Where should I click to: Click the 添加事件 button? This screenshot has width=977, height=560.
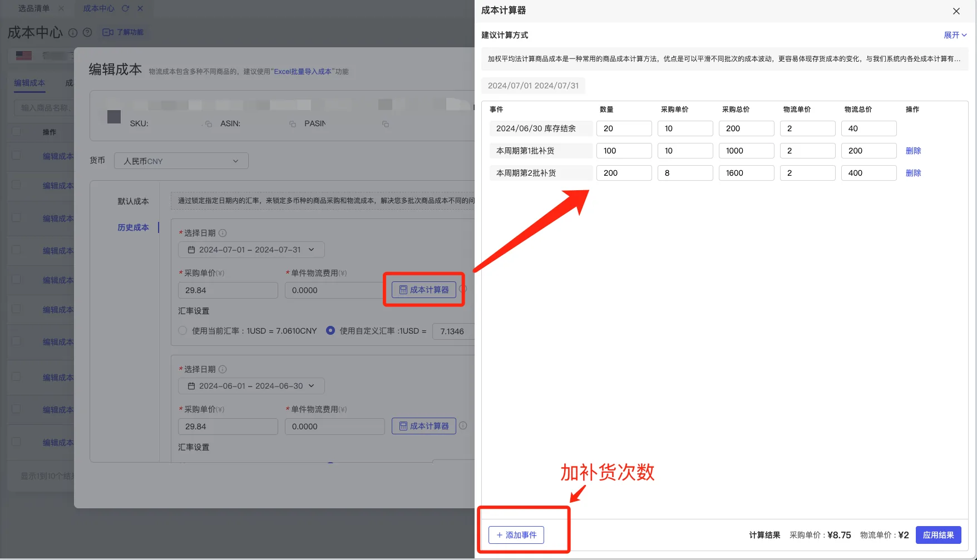(x=516, y=535)
